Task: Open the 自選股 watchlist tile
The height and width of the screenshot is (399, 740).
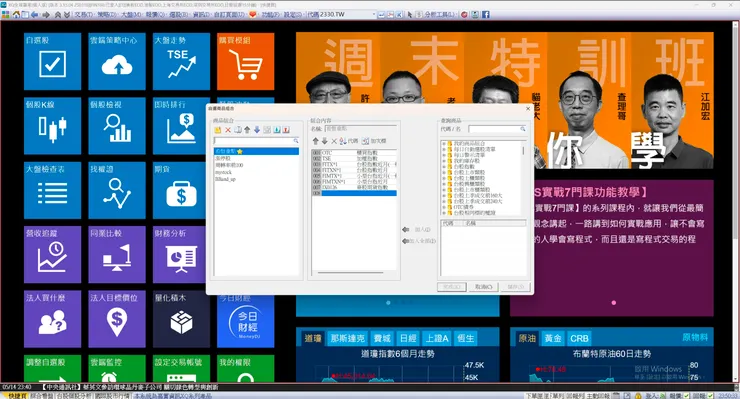Action: [x=52, y=61]
